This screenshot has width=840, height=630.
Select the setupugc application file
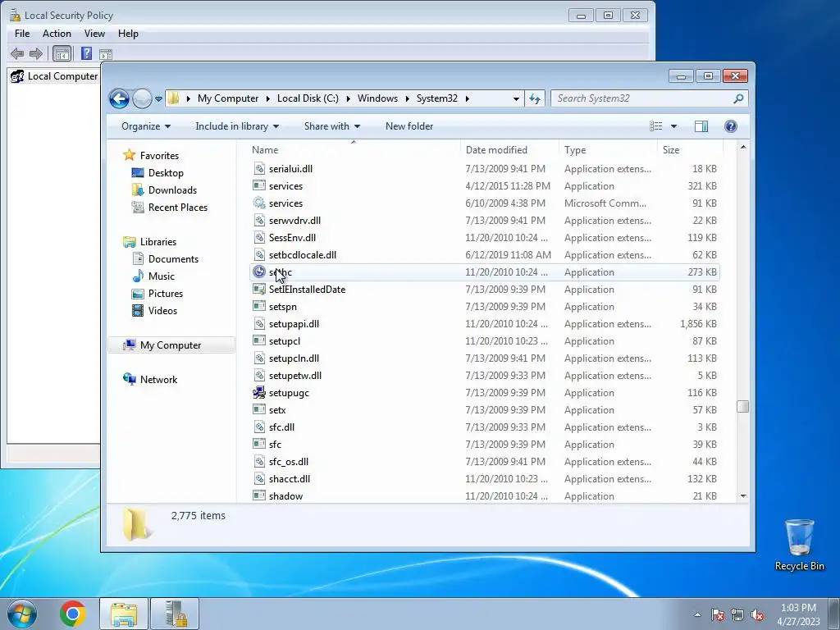[485, 393]
